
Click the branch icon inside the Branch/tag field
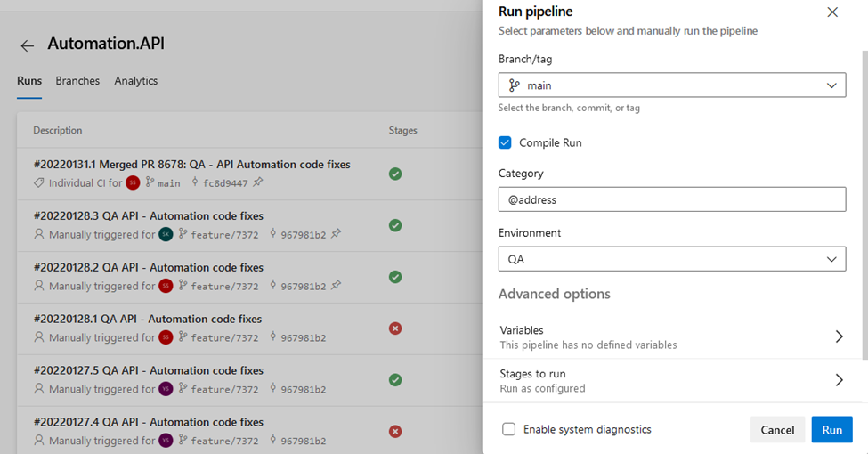point(515,85)
